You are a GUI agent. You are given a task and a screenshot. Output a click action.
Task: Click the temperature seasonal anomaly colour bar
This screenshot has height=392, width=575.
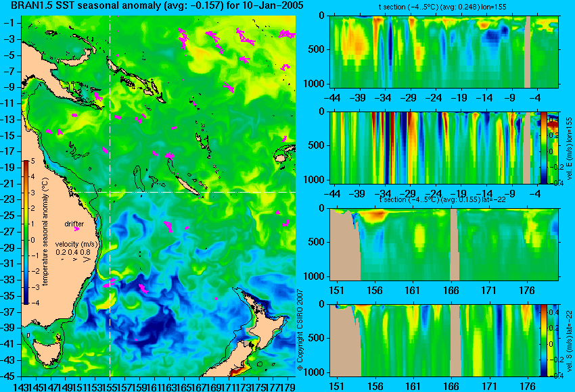pyautogui.click(x=26, y=232)
